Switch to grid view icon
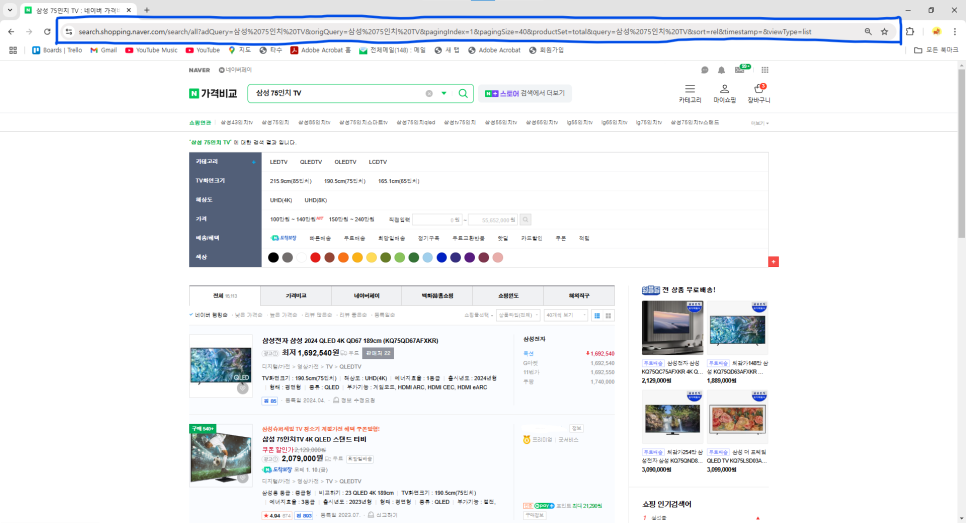The width and height of the screenshot is (966, 523). [609, 315]
